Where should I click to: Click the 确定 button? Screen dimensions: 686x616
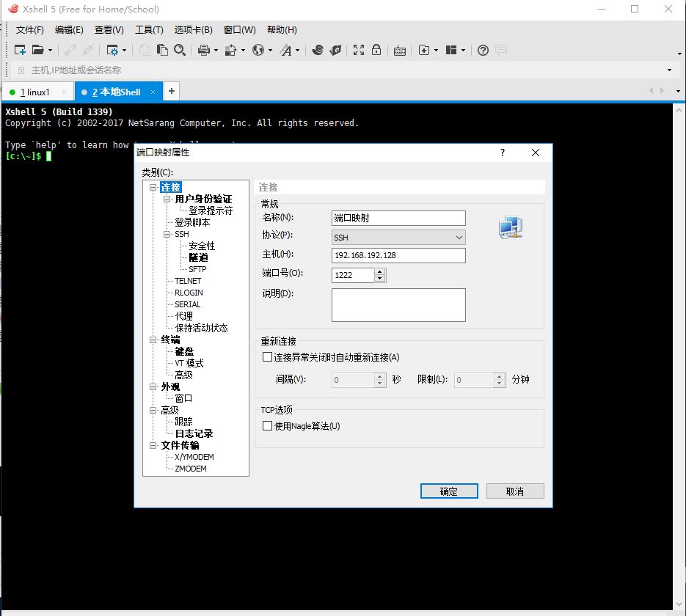coord(449,491)
